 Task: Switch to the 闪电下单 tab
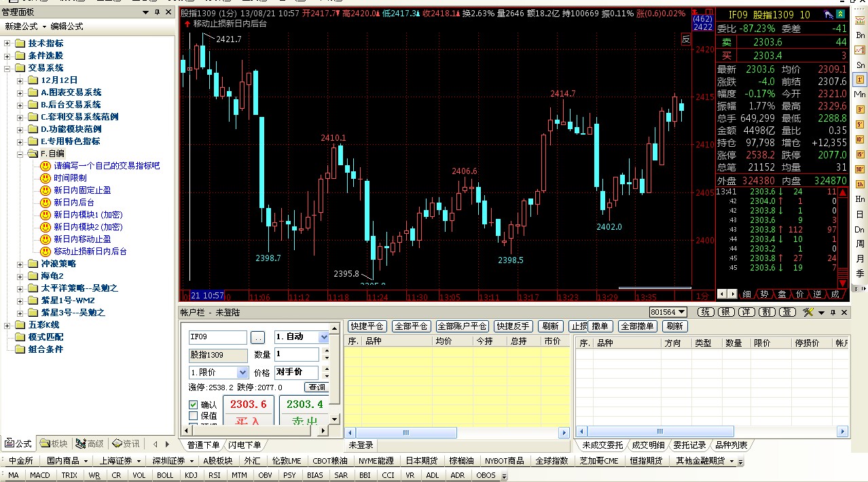point(244,445)
